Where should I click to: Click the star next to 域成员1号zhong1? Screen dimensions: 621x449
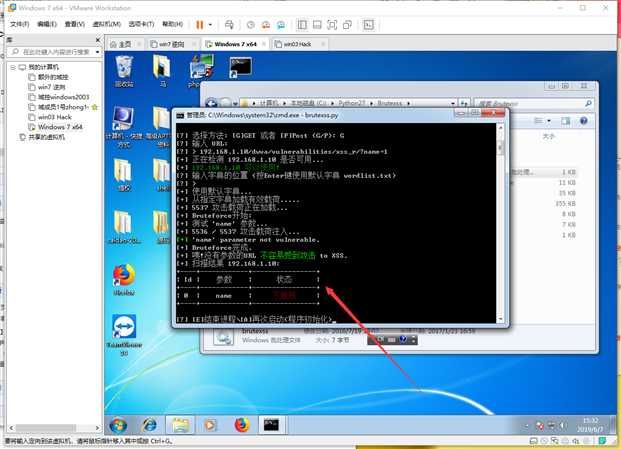(x=94, y=107)
